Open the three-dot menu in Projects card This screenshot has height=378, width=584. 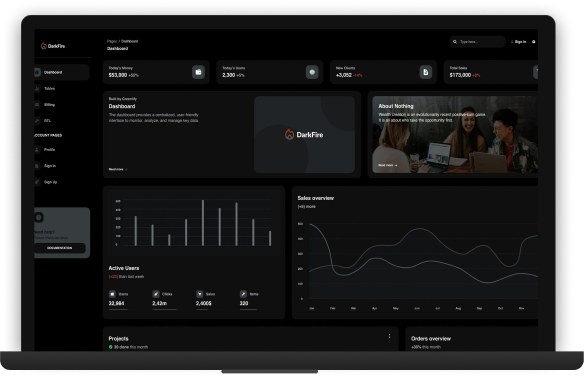[390, 336]
